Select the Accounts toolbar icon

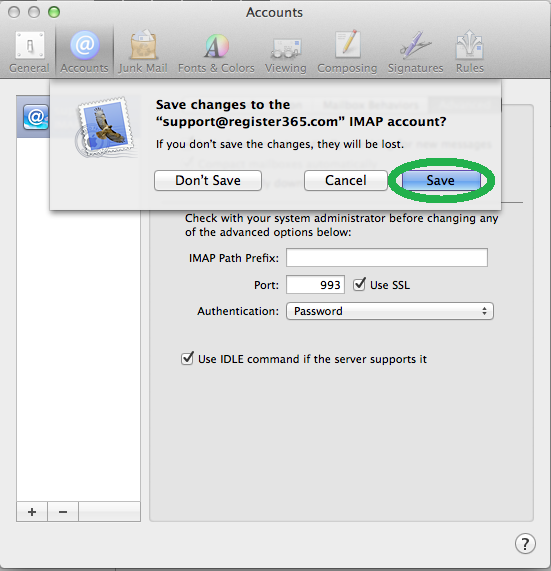(x=84, y=52)
